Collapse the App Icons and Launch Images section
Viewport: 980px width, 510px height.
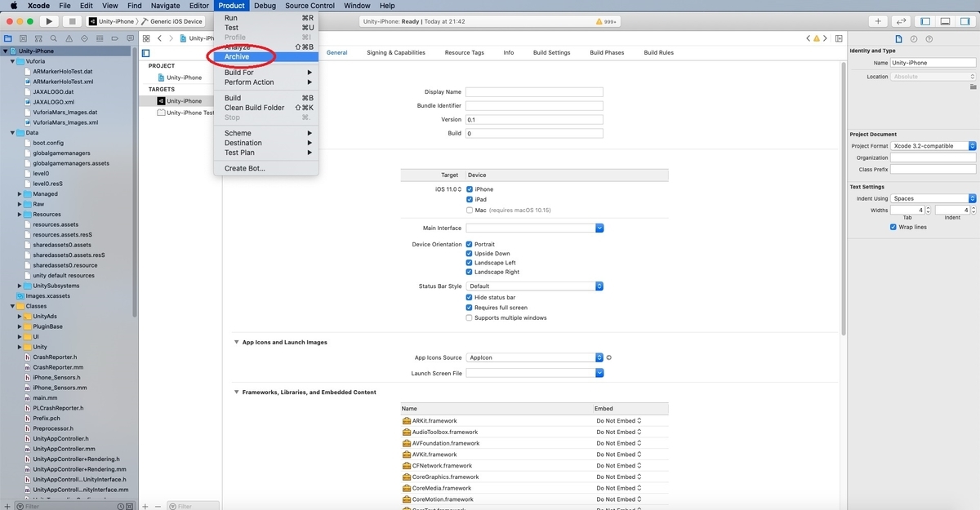tap(237, 343)
